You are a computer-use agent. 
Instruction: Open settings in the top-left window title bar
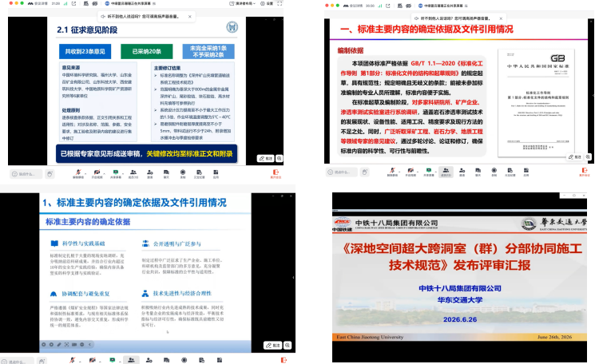[267, 3]
